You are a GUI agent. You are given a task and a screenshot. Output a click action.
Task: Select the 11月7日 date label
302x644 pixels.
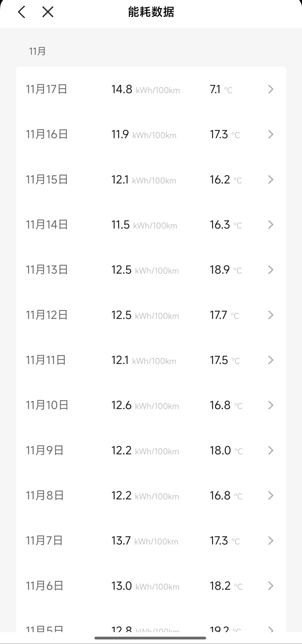coord(44,541)
